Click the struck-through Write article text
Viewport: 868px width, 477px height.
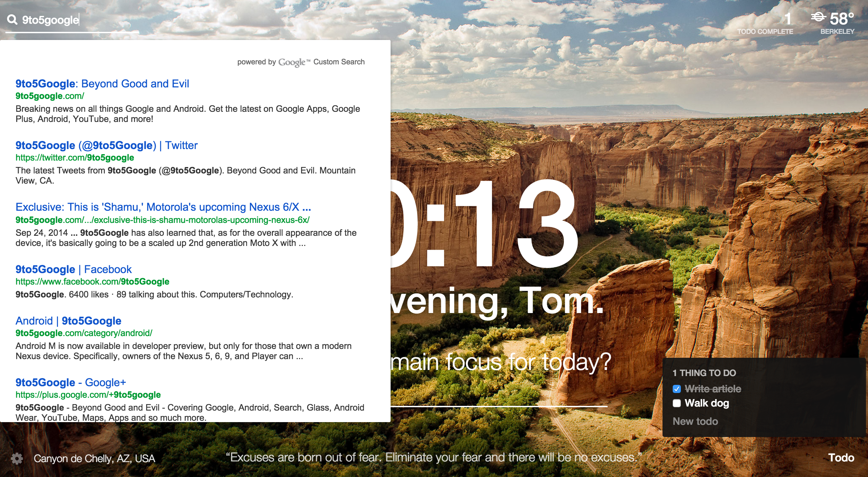pos(713,389)
